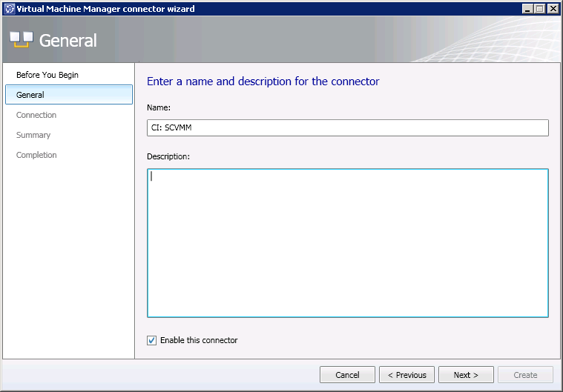Proceed with the Next button
Viewport: 563px width, 392px height.
[466, 375]
